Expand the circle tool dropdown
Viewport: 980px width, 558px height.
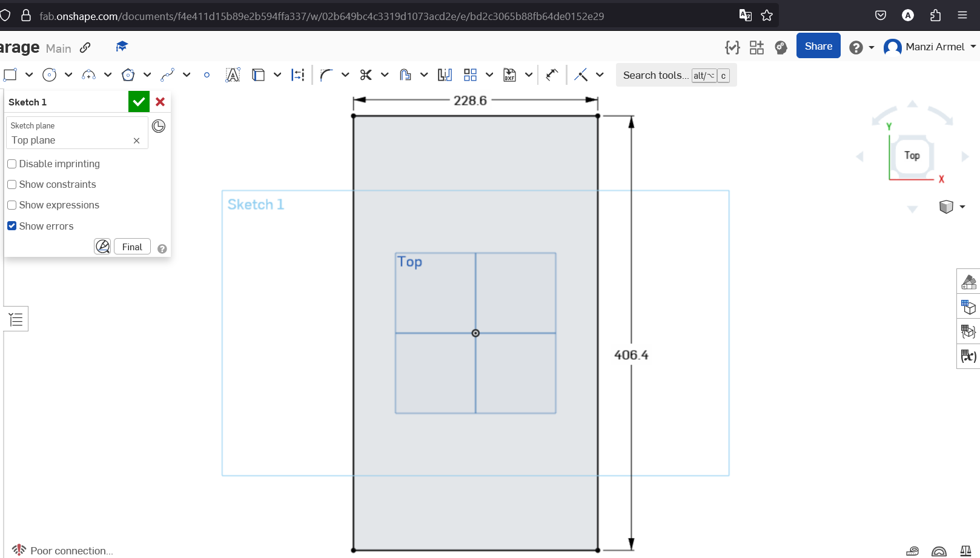coord(68,75)
